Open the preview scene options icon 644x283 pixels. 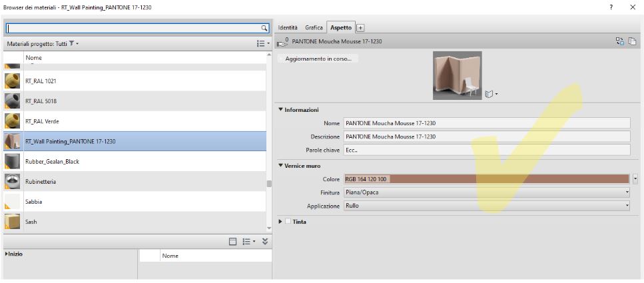point(491,94)
